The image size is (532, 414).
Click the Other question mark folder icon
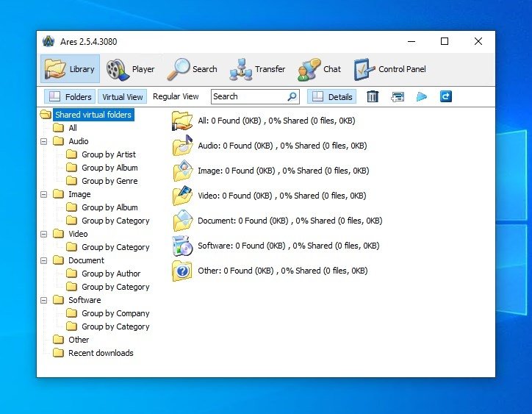181,271
